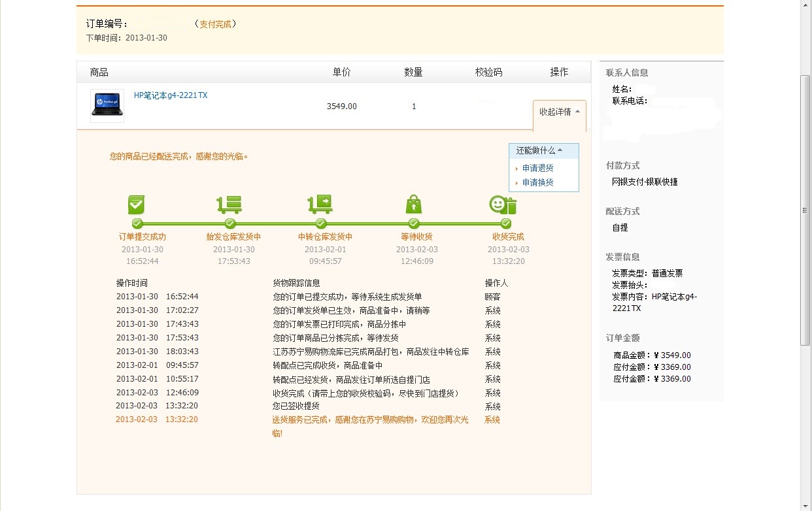Collapse the 还能做什么 dropdown

click(x=544, y=151)
